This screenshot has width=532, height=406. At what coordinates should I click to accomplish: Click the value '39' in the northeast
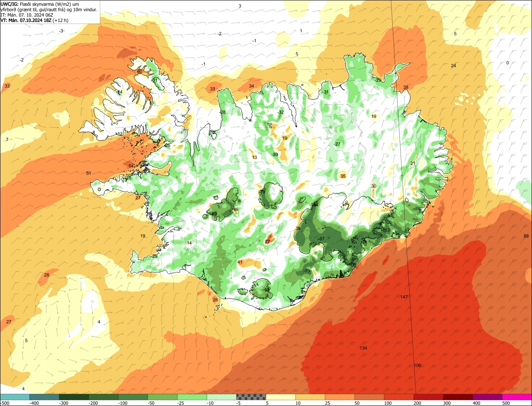pos(406,87)
